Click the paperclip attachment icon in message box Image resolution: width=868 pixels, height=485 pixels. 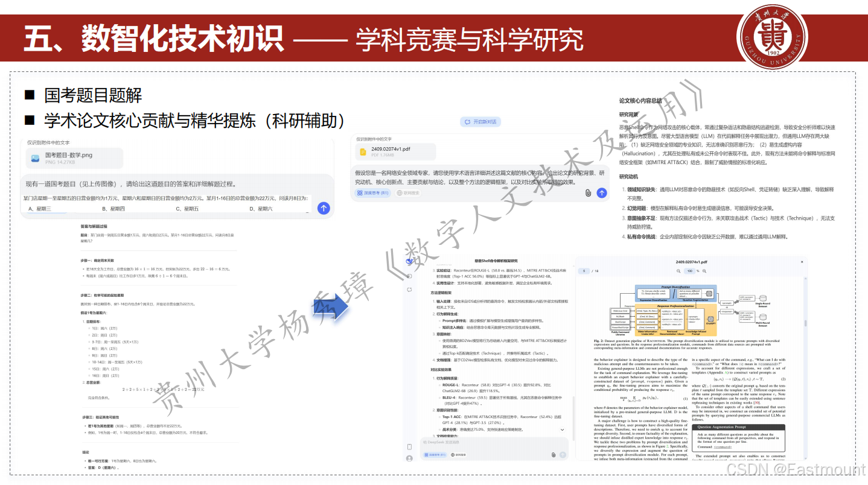(x=589, y=193)
